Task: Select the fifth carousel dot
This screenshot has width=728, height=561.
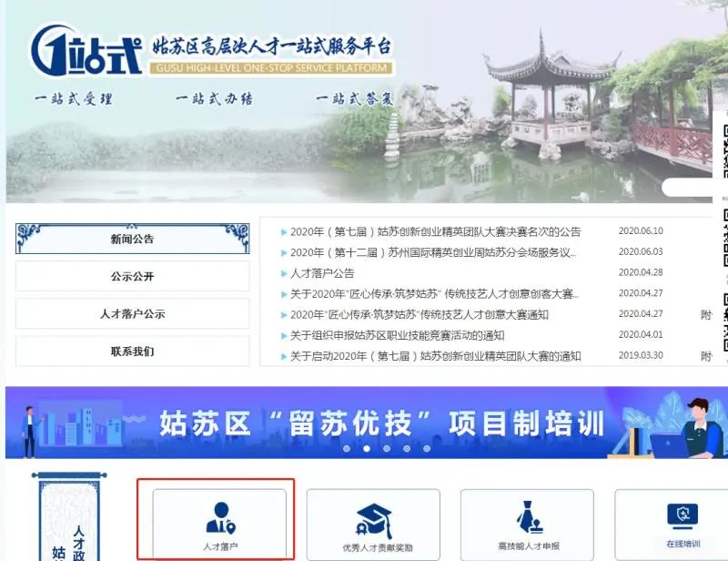Action: pos(427,448)
